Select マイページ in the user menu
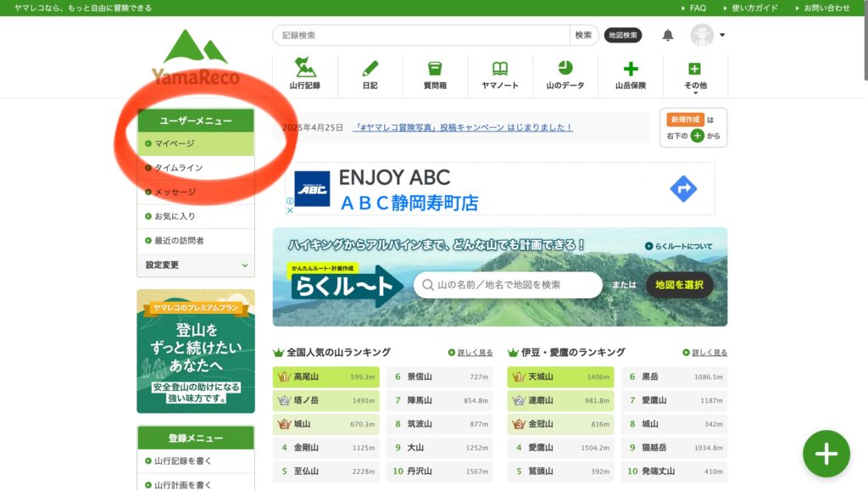The height and width of the screenshot is (491, 868). point(175,143)
